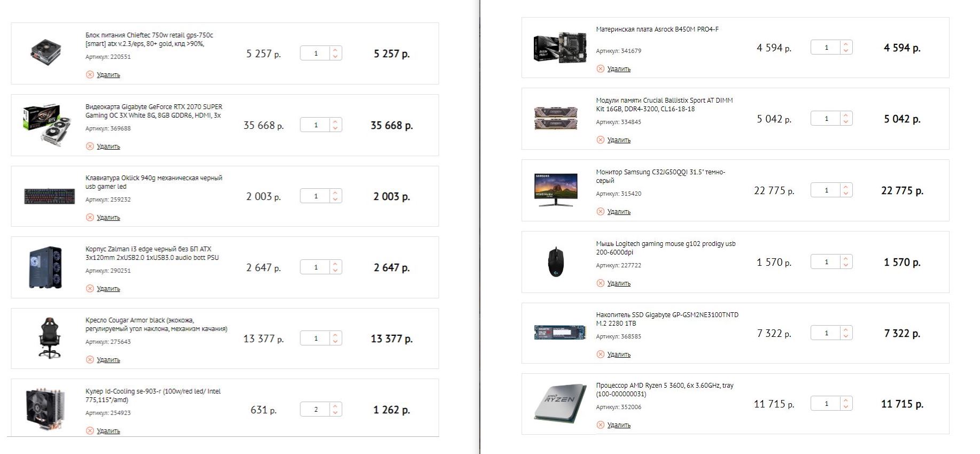Click the delete icon for Chieftec power supply

pos(90,75)
